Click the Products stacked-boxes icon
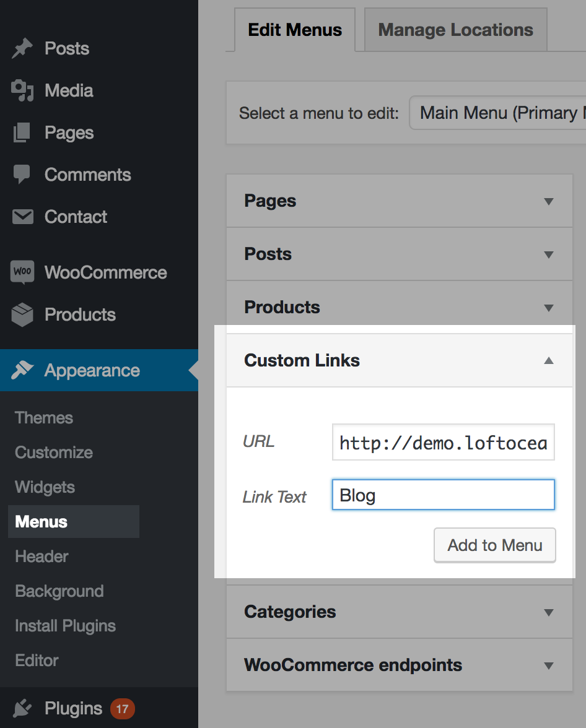 pos(22,314)
